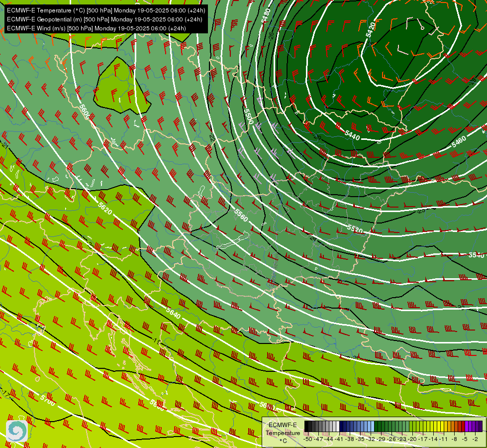Image resolution: width=487 pixels, height=448 pixels.
Task: Click the -38 tick label in legend
Action: coord(350,439)
